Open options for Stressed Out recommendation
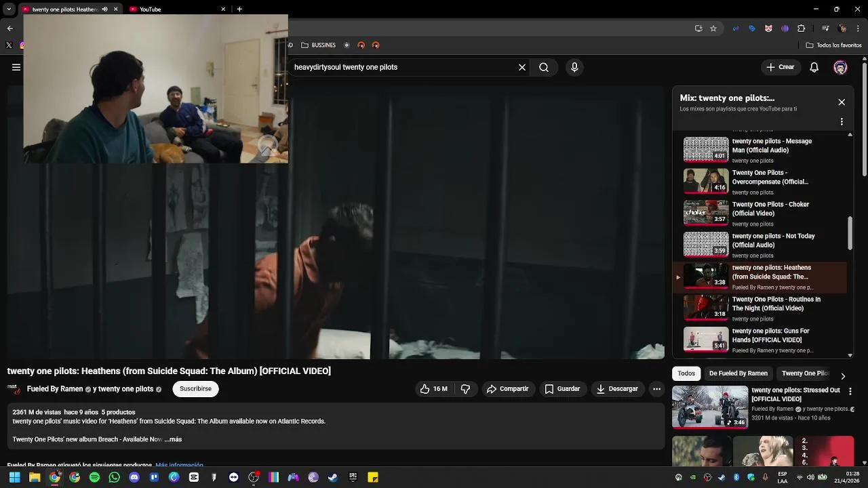868x488 pixels. [850, 391]
